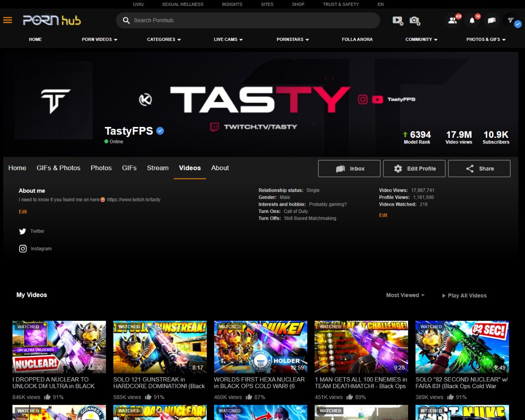Expand the PORNSTARS dropdown menu
Screen dimensions: 525x420
[293, 40]
